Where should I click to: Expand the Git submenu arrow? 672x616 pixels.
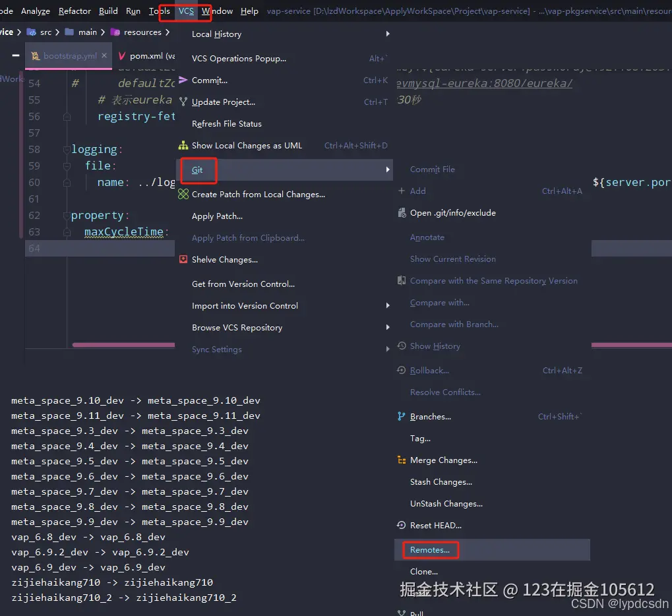point(387,169)
